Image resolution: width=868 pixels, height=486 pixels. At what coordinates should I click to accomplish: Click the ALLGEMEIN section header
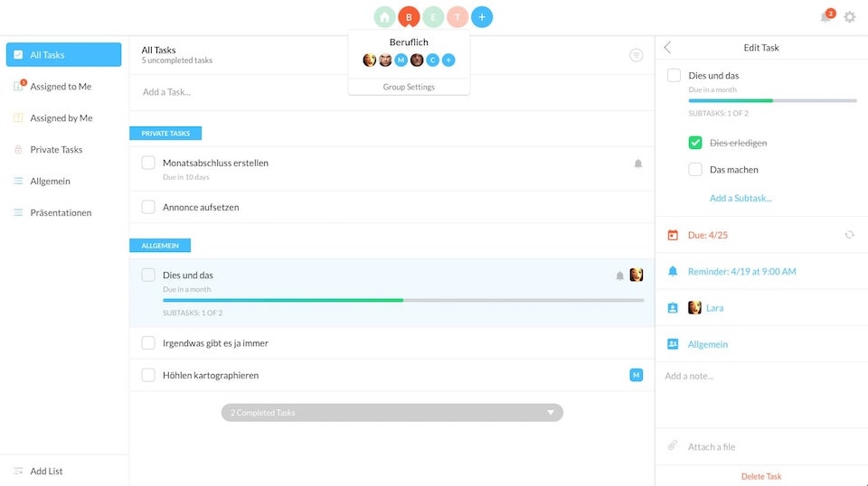pos(160,246)
